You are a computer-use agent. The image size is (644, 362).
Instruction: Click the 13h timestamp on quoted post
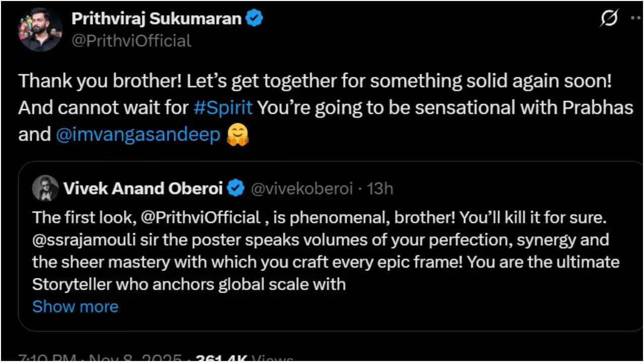380,189
